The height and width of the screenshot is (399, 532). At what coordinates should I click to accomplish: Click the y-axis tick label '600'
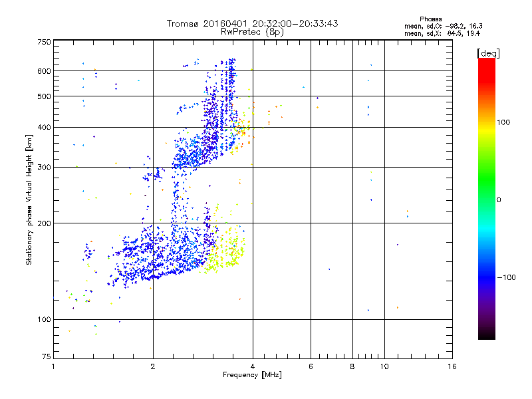coord(45,71)
